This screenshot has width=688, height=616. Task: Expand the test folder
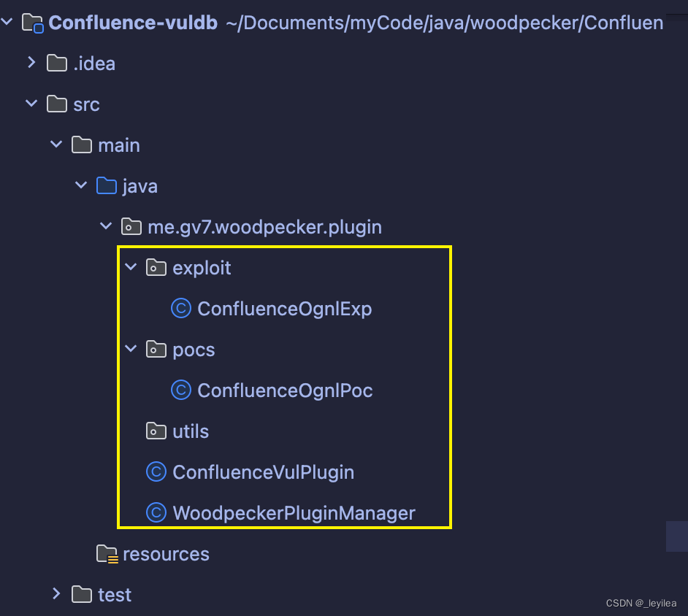click(x=56, y=593)
